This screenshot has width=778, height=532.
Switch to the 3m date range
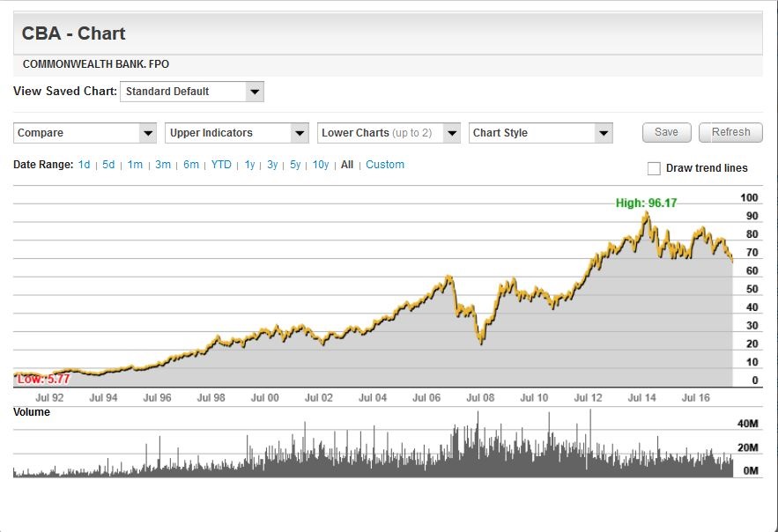coord(163,165)
